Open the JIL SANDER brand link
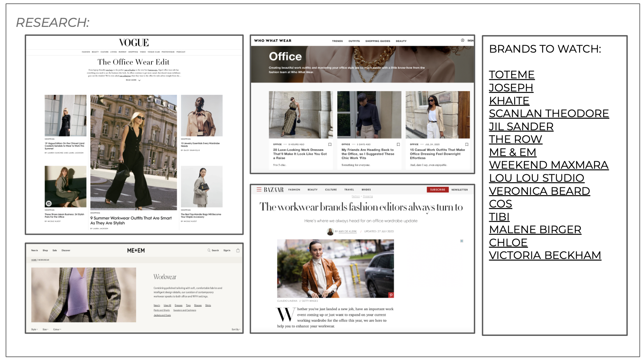This screenshot has width=644, height=362. (521, 127)
